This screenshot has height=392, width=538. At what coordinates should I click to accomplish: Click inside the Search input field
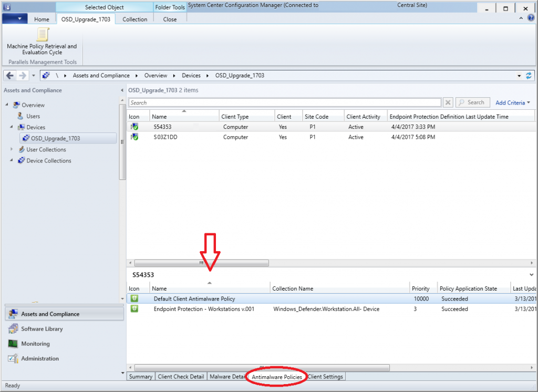(285, 102)
